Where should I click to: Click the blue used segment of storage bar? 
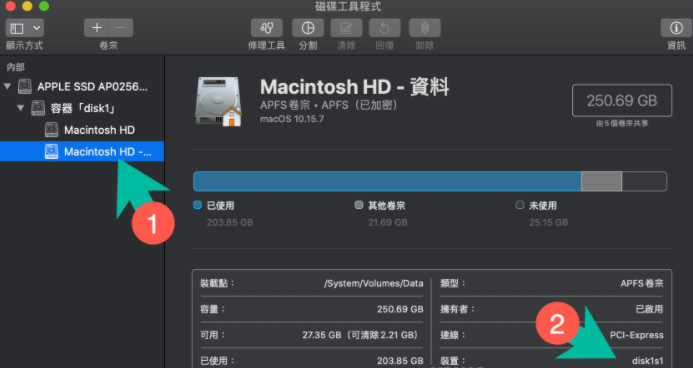click(x=387, y=181)
